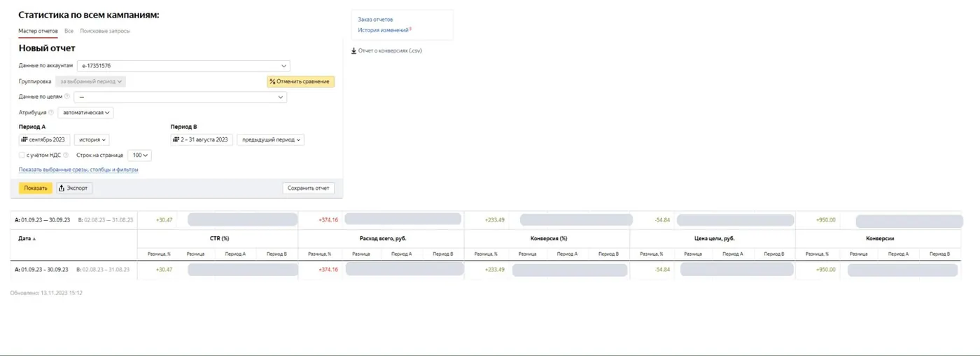The image size is (980, 356).
Task: Click the help icon beside Атрибуция
Action: [51, 112]
